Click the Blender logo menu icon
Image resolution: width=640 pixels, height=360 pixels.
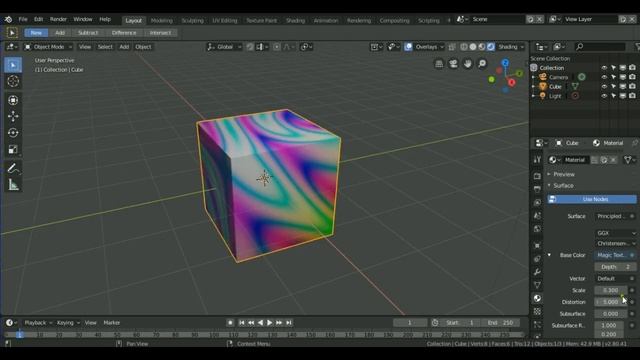[x=8, y=19]
